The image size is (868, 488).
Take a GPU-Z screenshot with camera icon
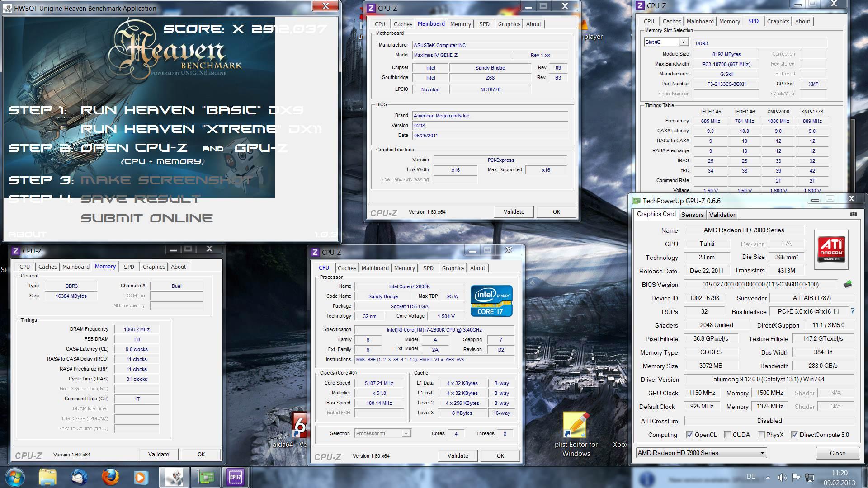click(x=854, y=214)
